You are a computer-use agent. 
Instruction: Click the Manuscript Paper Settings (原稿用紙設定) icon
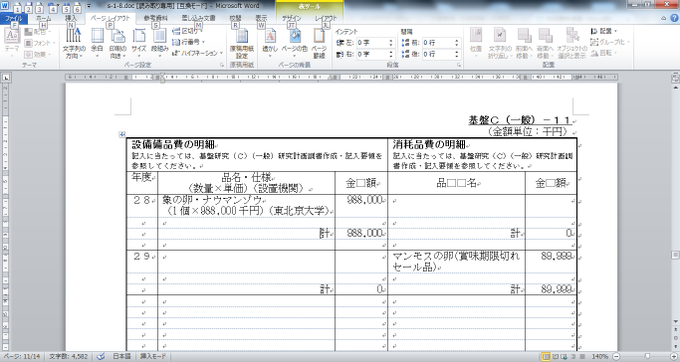[x=242, y=43]
